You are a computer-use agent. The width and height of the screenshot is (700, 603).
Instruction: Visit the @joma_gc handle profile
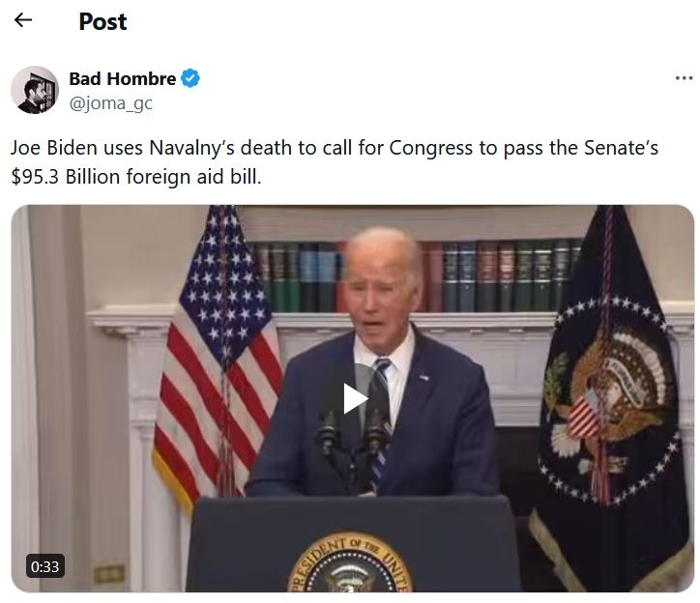pos(111,103)
